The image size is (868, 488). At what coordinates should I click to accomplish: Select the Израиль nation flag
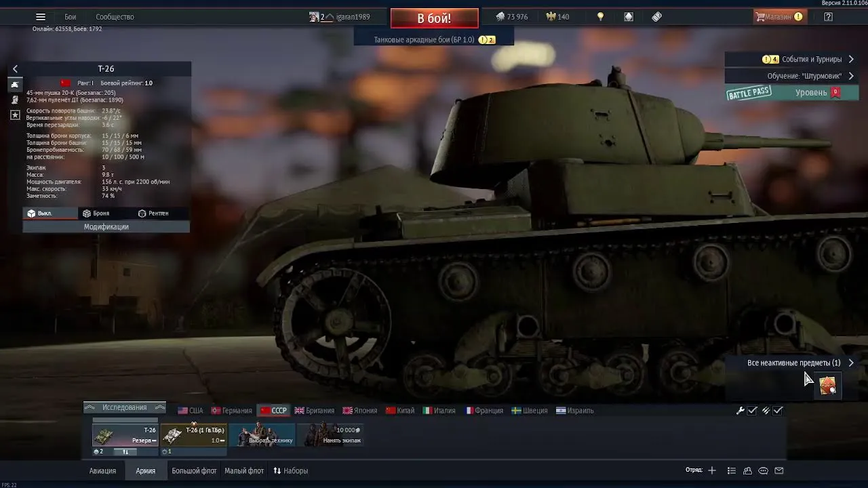click(575, 411)
